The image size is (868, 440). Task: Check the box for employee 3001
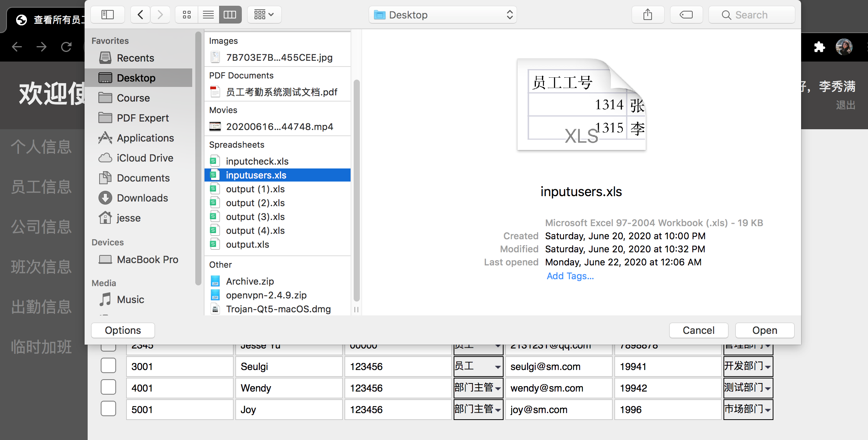[x=108, y=365]
